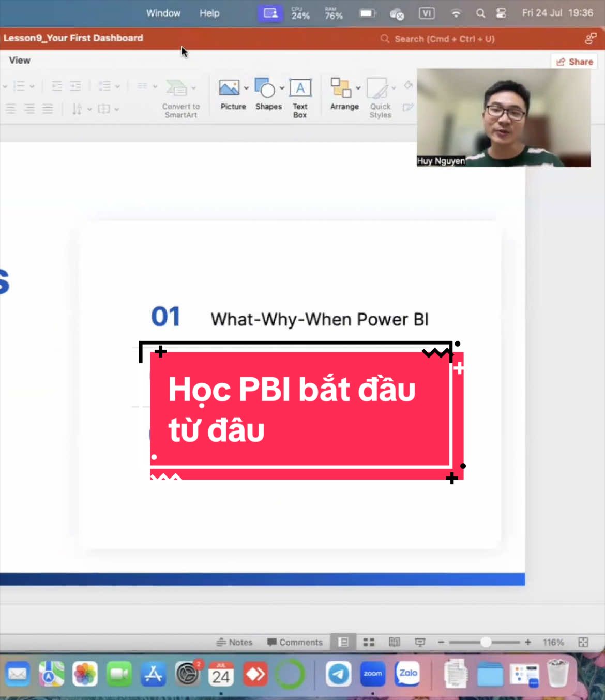Justify the paragraph text
This screenshot has height=700, width=605.
coord(48,109)
